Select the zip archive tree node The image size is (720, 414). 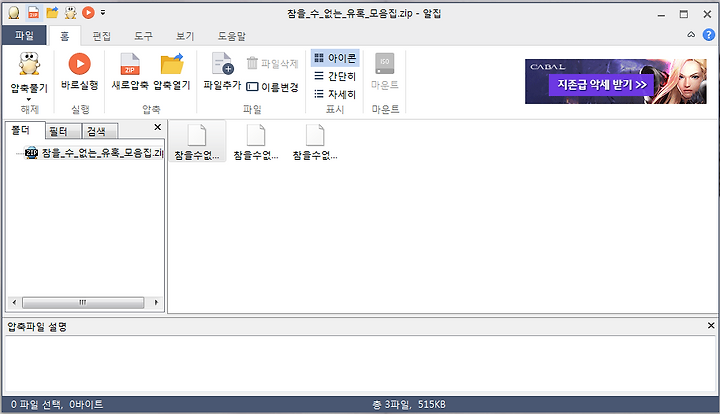pos(94,153)
